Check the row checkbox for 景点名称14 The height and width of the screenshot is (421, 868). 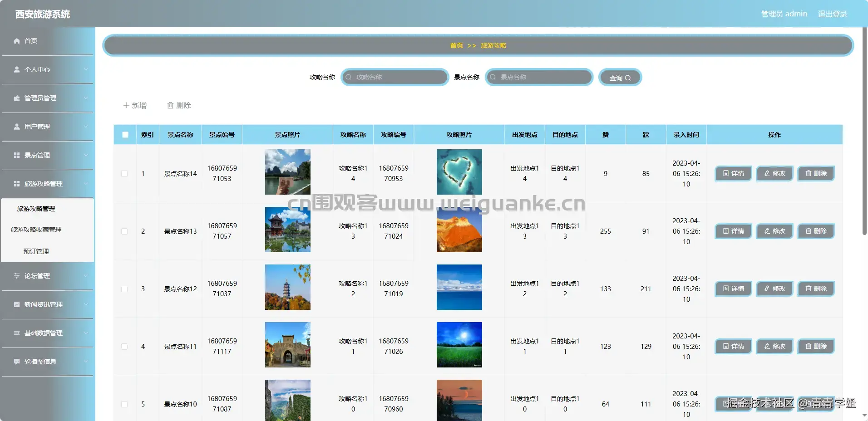[x=124, y=174]
